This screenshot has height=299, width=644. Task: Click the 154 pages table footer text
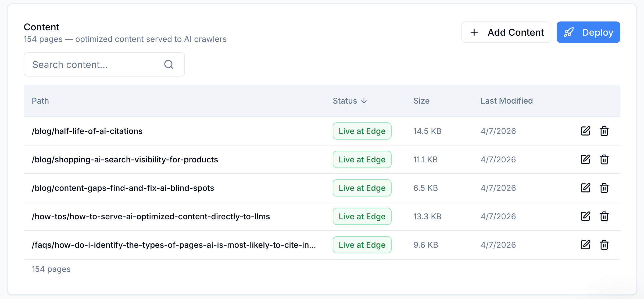(x=51, y=269)
